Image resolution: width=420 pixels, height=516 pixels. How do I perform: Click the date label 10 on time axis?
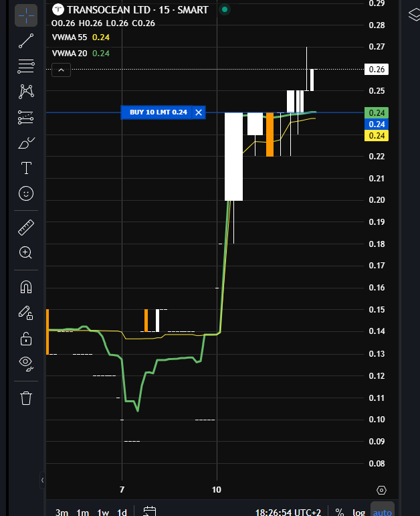click(217, 490)
